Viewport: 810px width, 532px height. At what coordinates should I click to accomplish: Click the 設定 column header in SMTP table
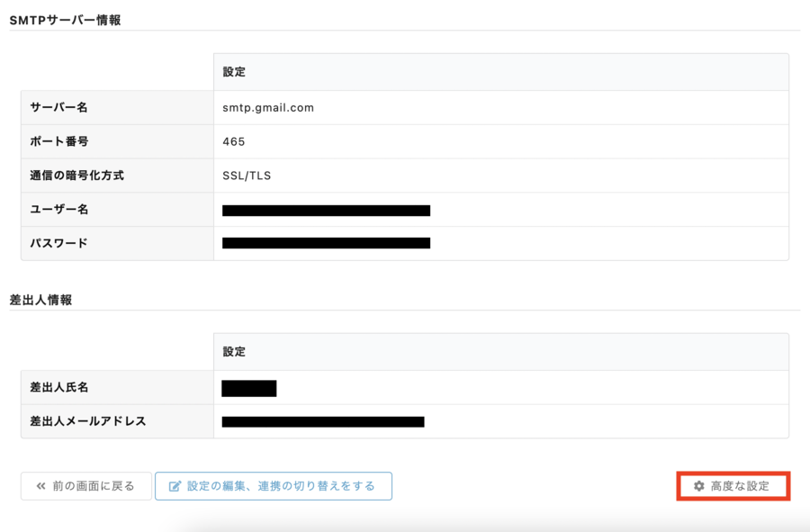[x=234, y=71]
